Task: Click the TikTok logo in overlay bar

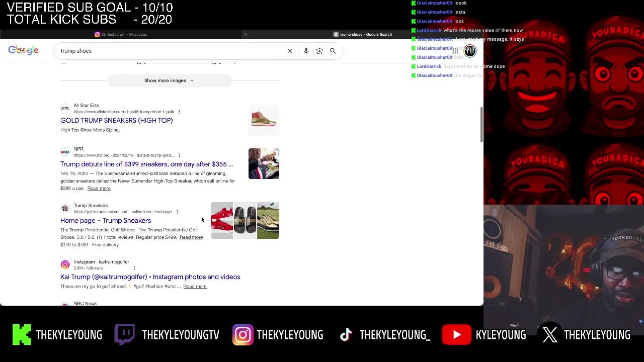Action: (x=346, y=335)
